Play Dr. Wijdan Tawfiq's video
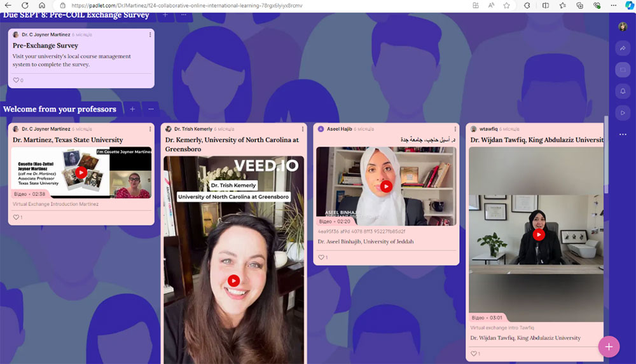Image resolution: width=636 pixels, height=364 pixels. click(539, 234)
